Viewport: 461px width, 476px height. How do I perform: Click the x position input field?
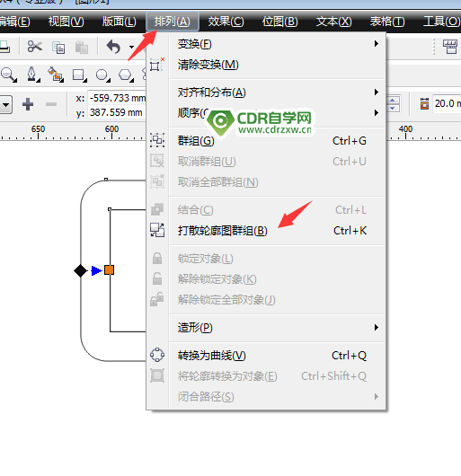tap(117, 98)
